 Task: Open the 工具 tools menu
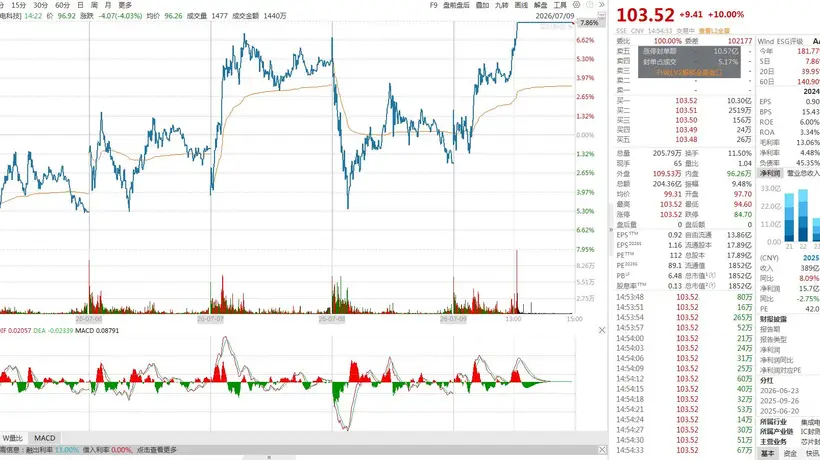(x=560, y=5)
